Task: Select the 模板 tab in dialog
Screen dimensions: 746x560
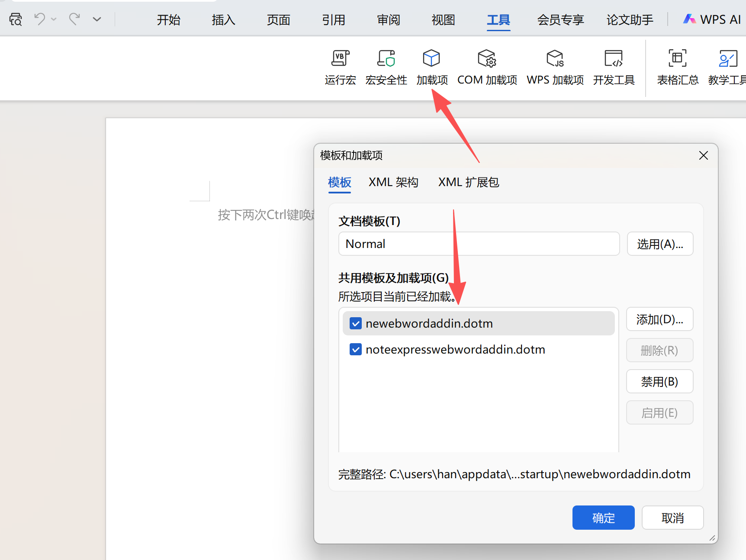Action: coord(340,183)
